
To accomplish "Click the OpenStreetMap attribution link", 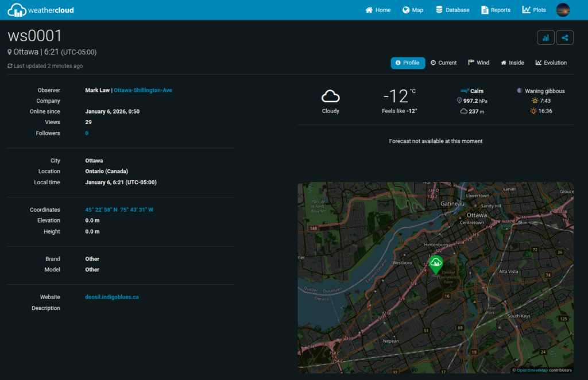I will click(532, 370).
